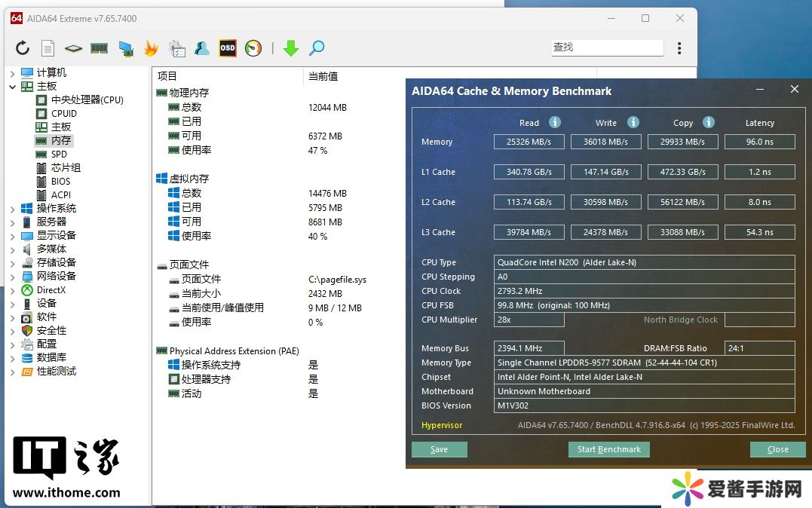Screen dimensions: 812x508
Task: Open the Report document icon
Action: (47, 48)
